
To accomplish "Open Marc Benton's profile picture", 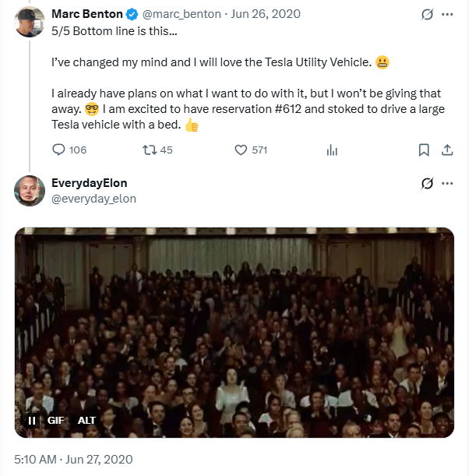I will coord(30,22).
